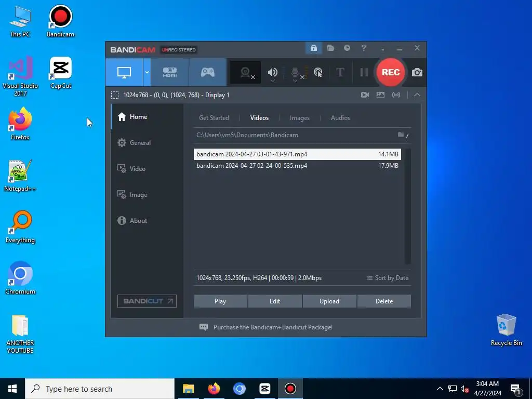Toggle microphone recording icon
Viewport: 532px width, 399px height.
pos(295,73)
